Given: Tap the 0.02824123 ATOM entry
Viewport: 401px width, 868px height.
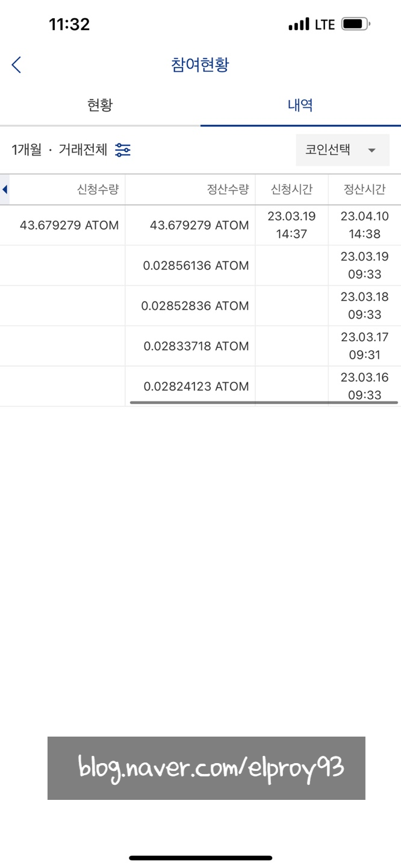Looking at the screenshot, I should [x=196, y=386].
